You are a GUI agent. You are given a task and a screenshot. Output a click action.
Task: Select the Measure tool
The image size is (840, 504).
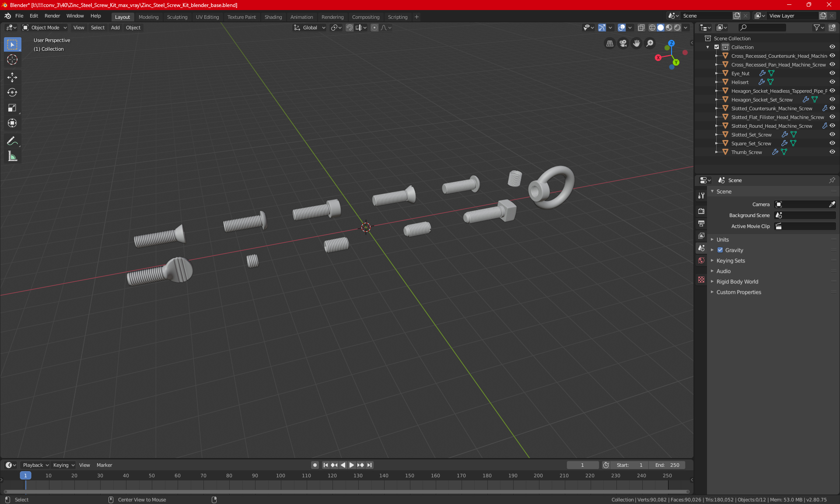pyautogui.click(x=12, y=156)
